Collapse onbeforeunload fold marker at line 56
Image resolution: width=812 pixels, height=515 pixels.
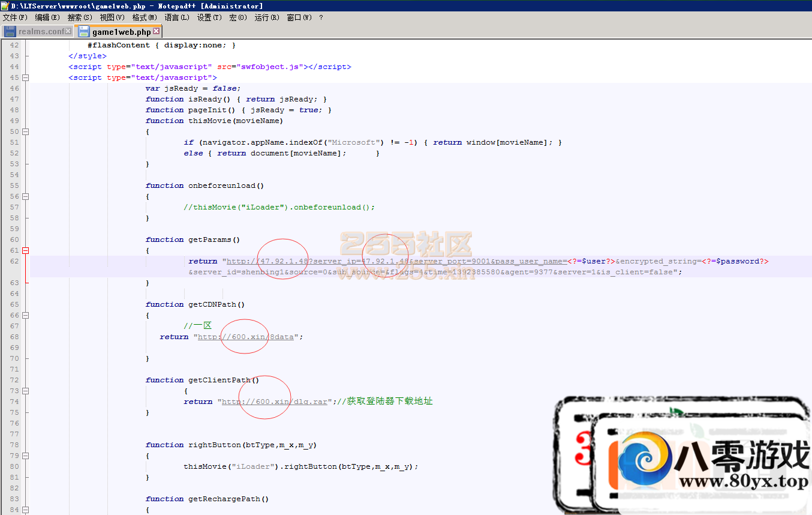tap(26, 196)
